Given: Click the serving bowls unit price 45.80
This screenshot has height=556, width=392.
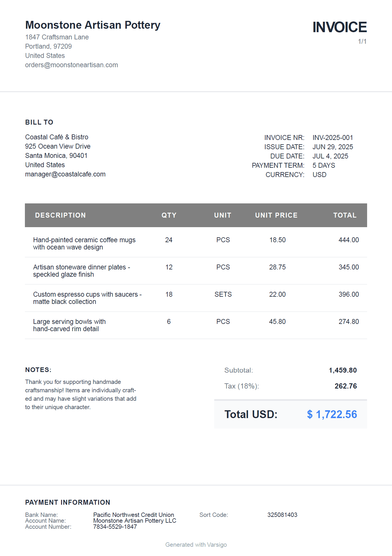Looking at the screenshot, I should (277, 322).
